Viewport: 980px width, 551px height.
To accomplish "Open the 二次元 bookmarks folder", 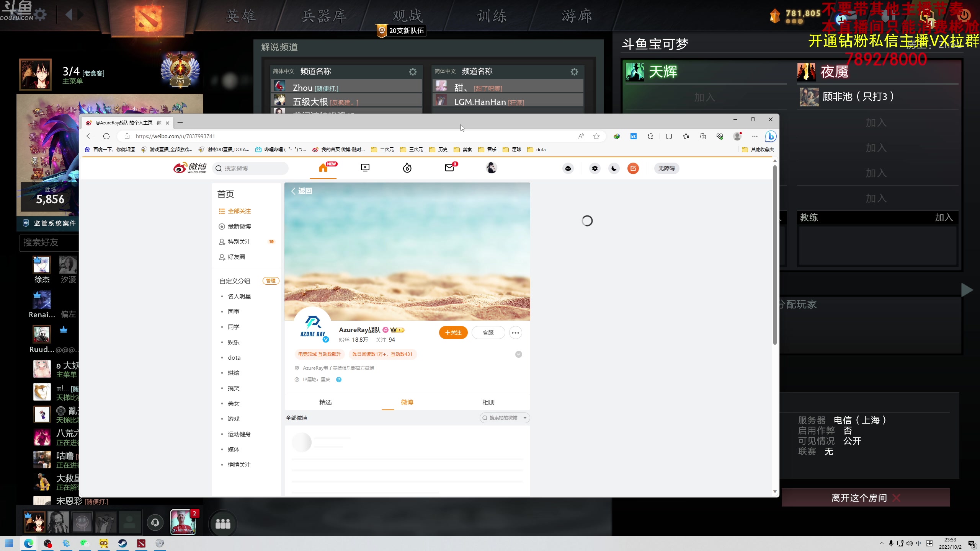I will [382, 150].
